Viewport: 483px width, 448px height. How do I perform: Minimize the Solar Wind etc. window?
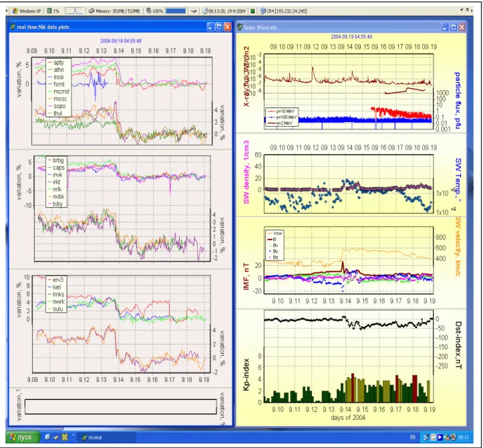click(445, 27)
